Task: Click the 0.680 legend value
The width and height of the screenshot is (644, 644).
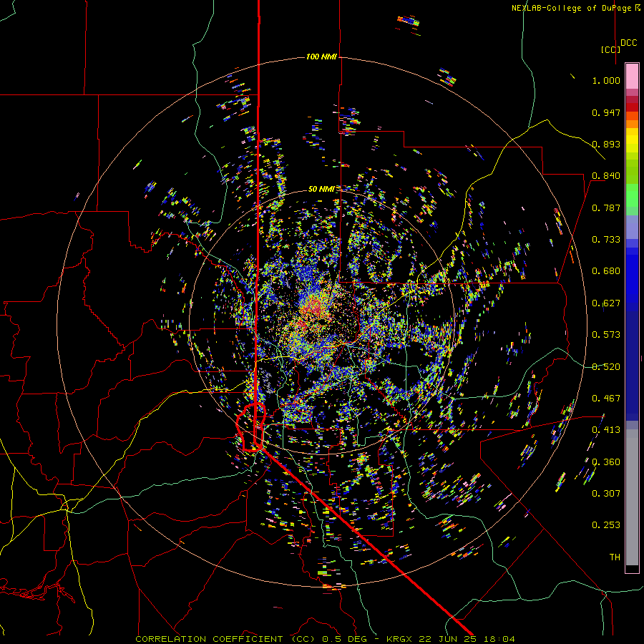Action: point(606,271)
